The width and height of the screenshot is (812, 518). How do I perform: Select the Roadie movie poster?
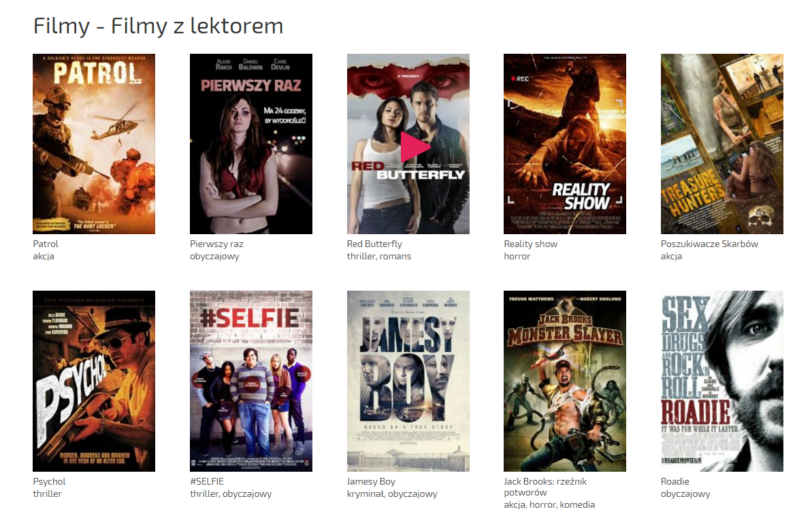pos(722,381)
